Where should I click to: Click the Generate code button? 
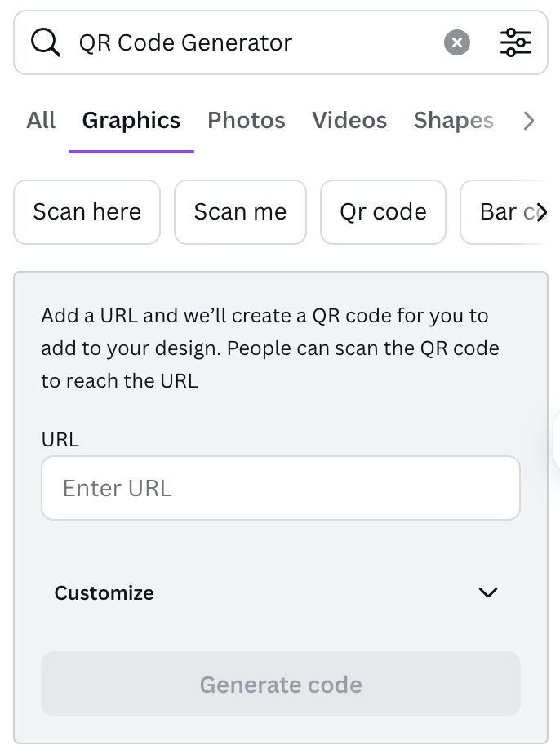pyautogui.click(x=281, y=684)
